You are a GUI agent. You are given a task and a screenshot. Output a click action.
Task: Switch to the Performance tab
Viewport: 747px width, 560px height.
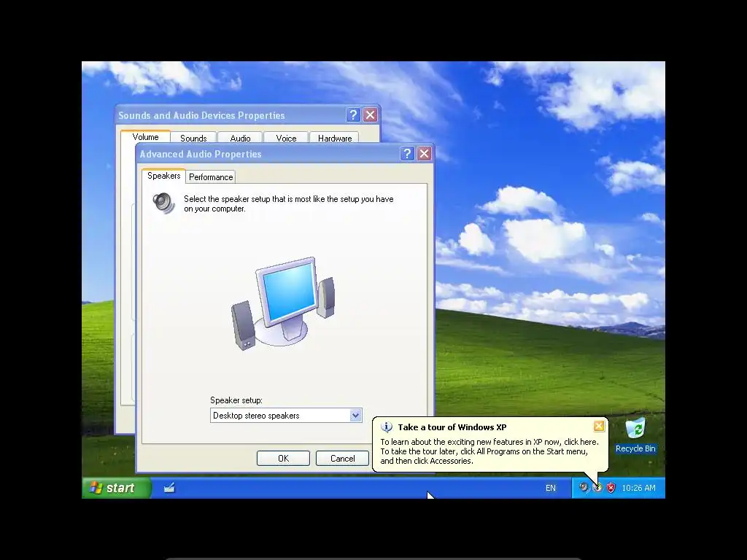pos(211,176)
